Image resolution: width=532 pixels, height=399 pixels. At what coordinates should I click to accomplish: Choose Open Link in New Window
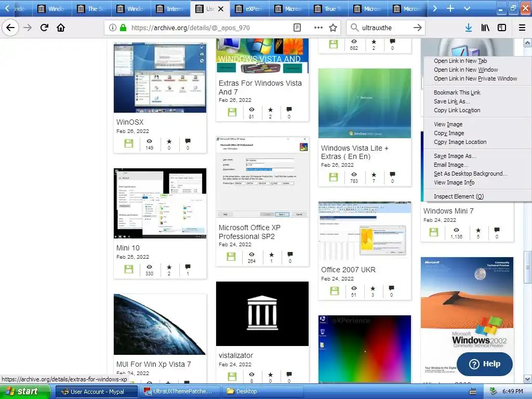[465, 70]
